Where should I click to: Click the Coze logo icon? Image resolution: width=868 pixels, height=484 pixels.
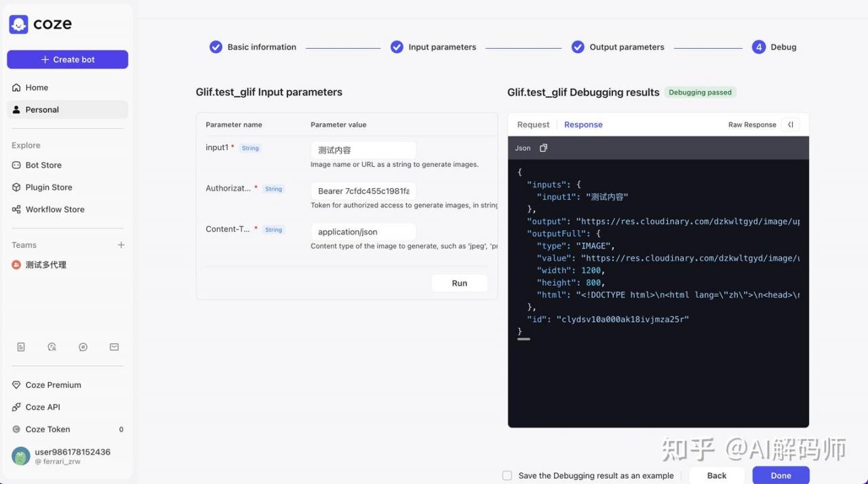[18, 24]
